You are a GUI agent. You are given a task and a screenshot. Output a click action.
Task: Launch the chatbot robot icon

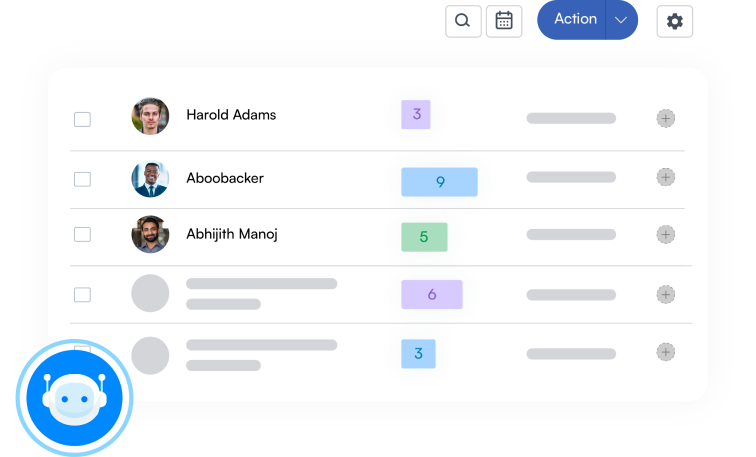coord(74,398)
